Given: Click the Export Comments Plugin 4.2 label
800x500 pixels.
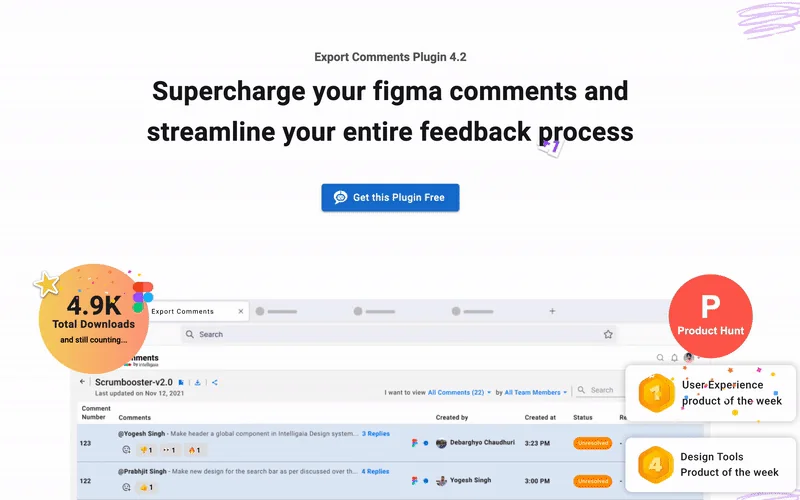Looking at the screenshot, I should click(x=390, y=57).
